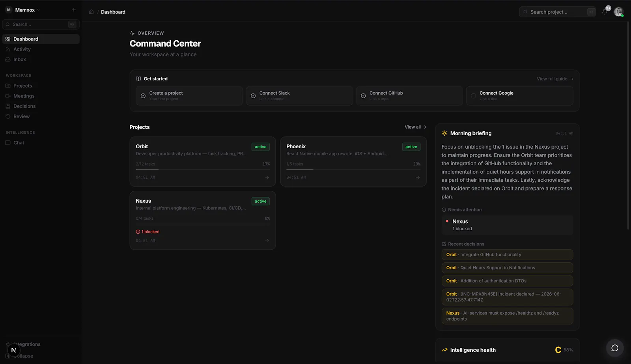Open Inbox from the sidebar
Viewport: 631px width, 364px height.
(41, 60)
